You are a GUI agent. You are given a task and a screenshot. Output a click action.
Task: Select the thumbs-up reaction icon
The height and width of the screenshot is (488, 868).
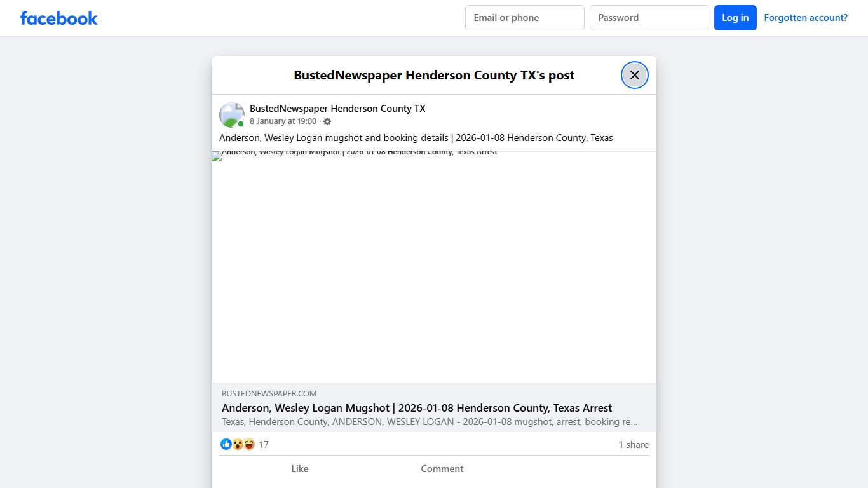[226, 444]
